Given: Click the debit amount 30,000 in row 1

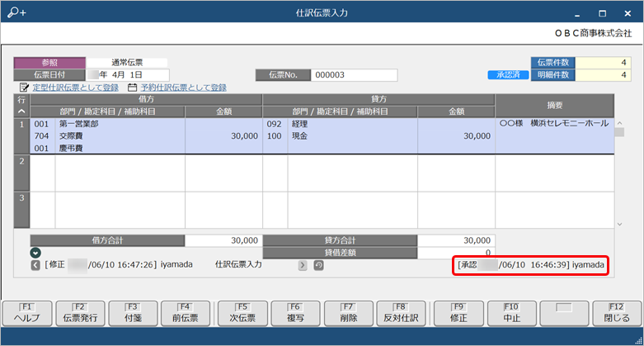Looking at the screenshot, I should (244, 135).
